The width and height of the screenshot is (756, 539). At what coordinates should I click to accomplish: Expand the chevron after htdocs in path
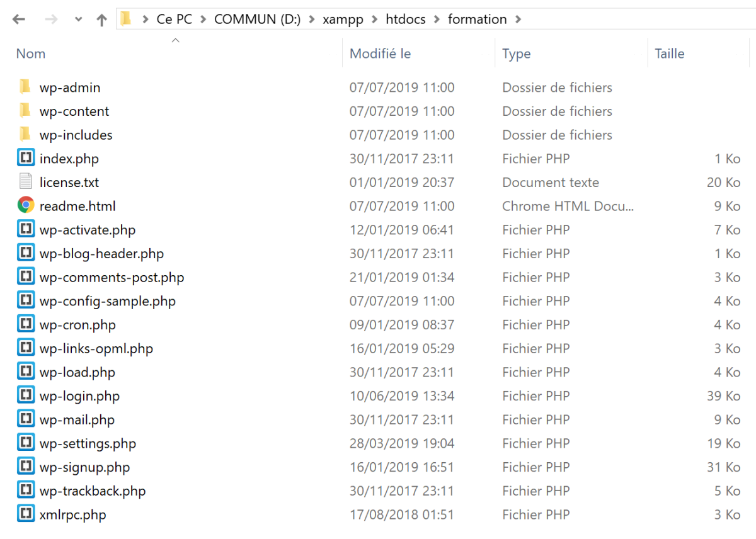click(x=436, y=20)
